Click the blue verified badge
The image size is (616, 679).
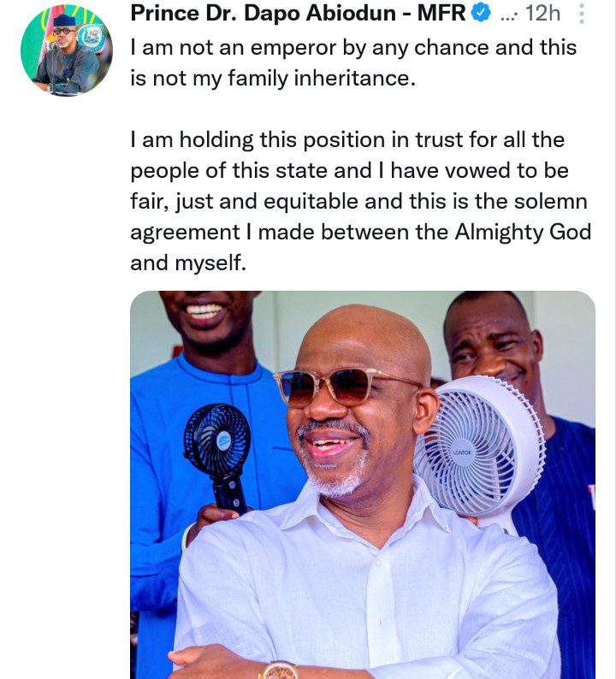click(x=481, y=13)
